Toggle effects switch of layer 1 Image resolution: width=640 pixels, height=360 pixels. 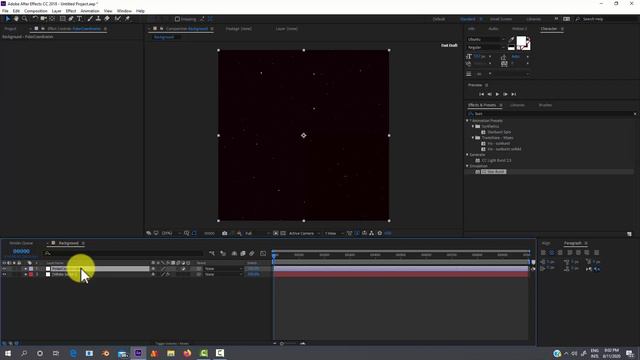tap(168, 269)
